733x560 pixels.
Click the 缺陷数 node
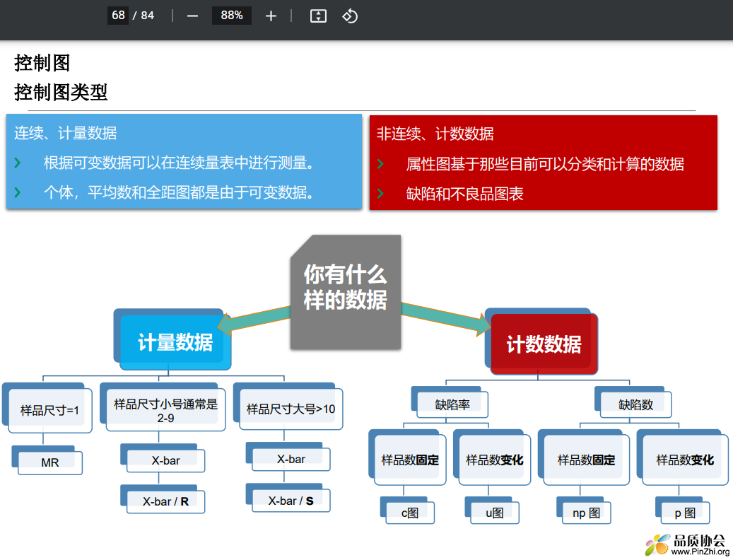(635, 404)
